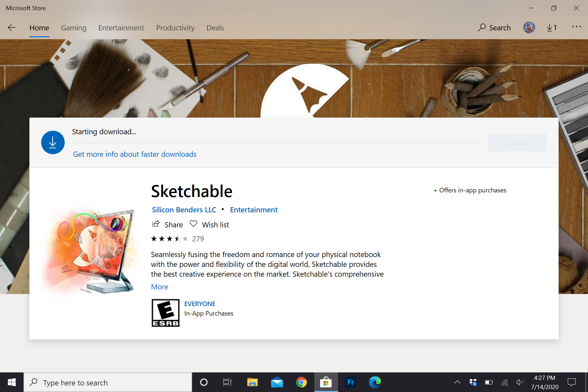This screenshot has width=588, height=392.
Task: View the star rating reviews
Action: click(169, 239)
